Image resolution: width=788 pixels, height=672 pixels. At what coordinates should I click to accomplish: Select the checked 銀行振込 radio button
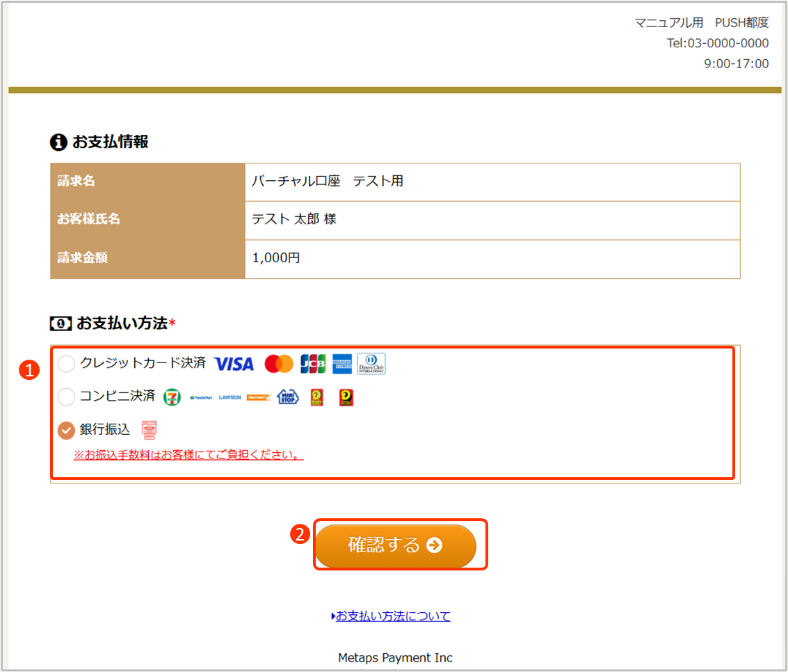tap(66, 431)
